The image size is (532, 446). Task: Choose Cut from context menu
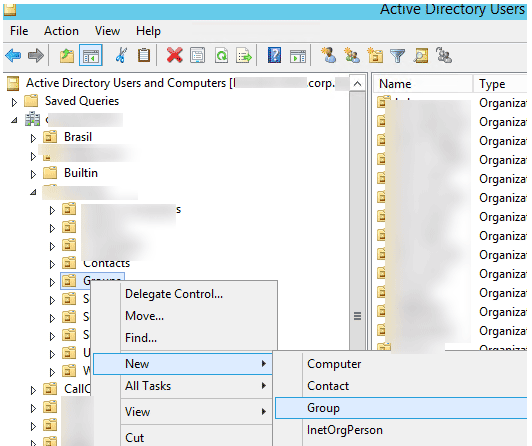pos(183,437)
